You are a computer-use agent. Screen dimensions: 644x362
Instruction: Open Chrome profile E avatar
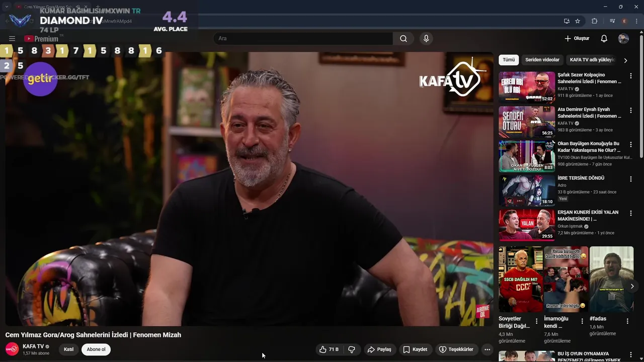[x=624, y=21]
